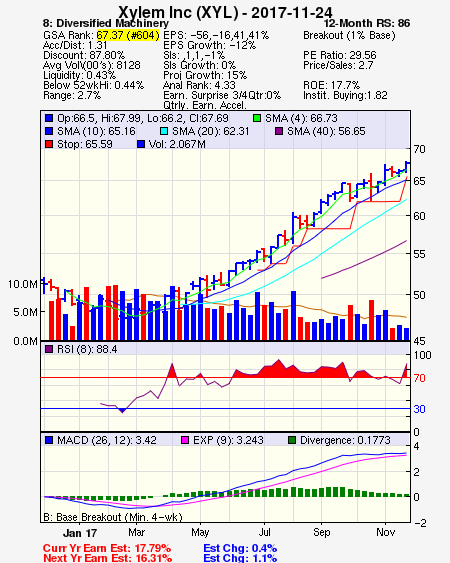Click Curr Yr Earn Est: 17.79% text
The width and height of the screenshot is (450, 563).
(x=107, y=548)
